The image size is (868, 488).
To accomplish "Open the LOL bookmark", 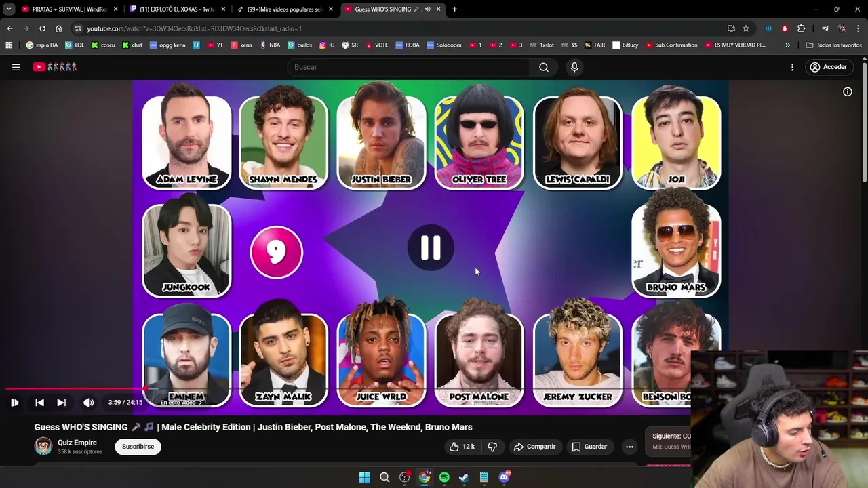I will [x=75, y=45].
